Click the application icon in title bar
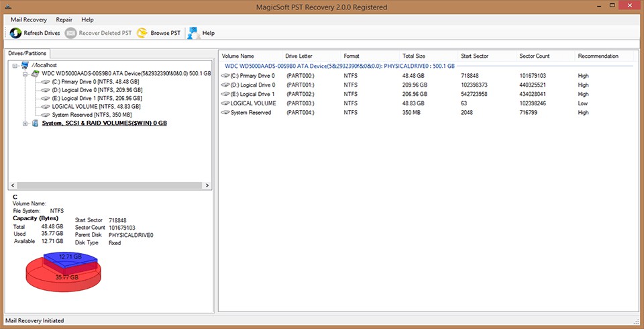 [8, 7]
